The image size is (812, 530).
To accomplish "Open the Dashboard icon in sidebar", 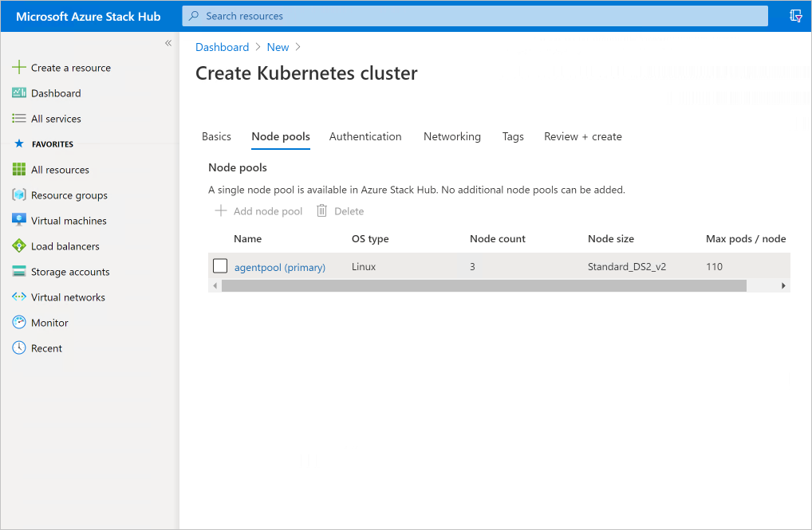I will pos(19,93).
